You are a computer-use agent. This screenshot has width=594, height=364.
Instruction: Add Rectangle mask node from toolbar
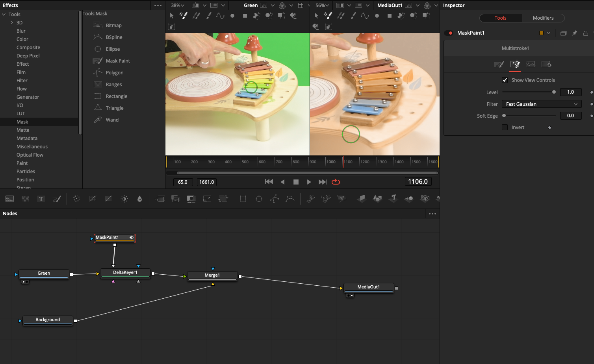[x=243, y=199]
